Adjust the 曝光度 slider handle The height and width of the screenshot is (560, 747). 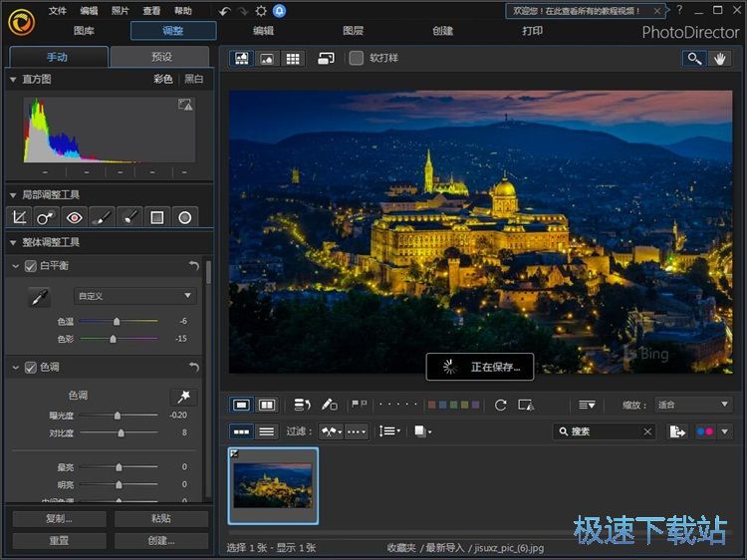click(118, 416)
